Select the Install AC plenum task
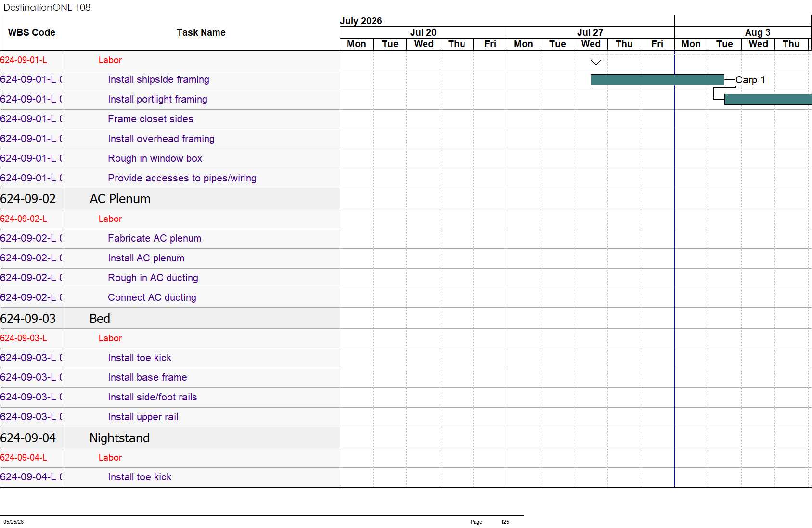The height and width of the screenshot is (528, 812). click(146, 258)
